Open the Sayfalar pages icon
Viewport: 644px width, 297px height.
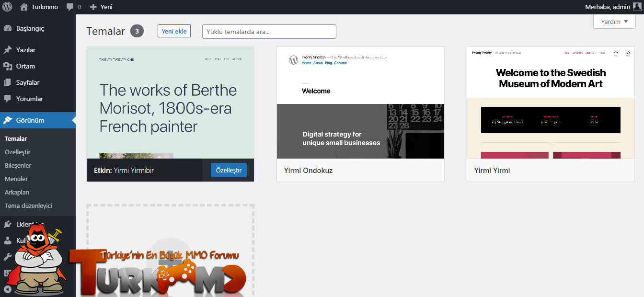[8, 82]
